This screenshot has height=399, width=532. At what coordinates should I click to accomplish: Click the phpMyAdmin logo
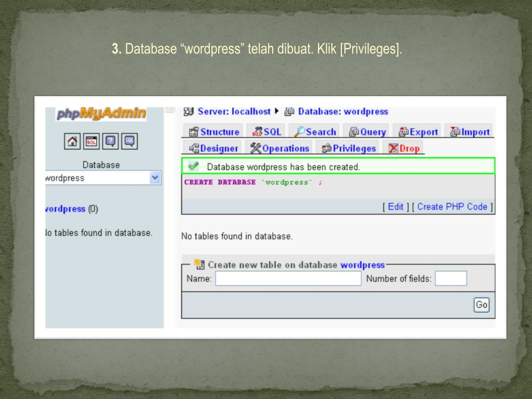point(101,114)
